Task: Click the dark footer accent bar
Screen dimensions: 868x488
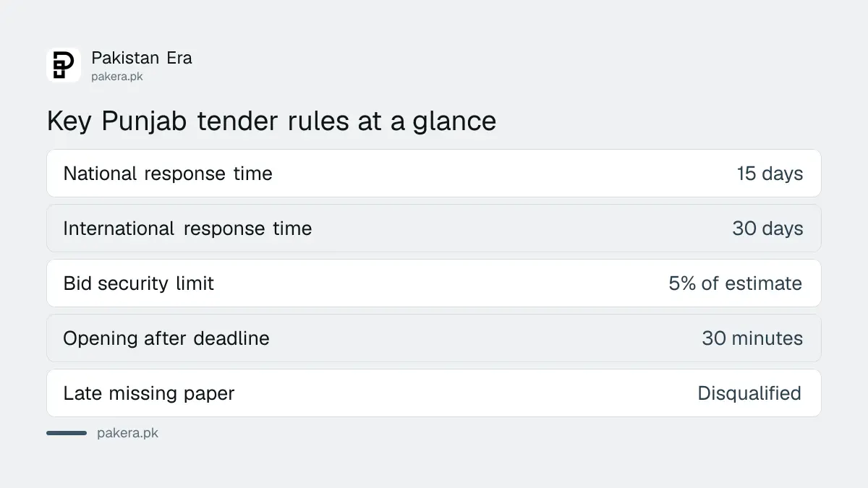Action: [x=67, y=433]
